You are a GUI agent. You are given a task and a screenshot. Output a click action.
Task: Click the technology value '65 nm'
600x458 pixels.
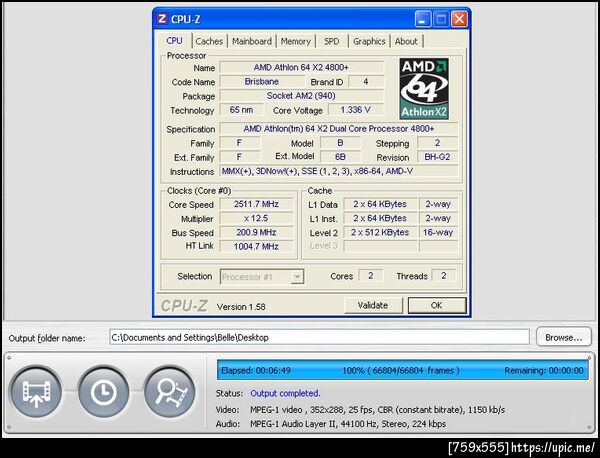(241, 110)
